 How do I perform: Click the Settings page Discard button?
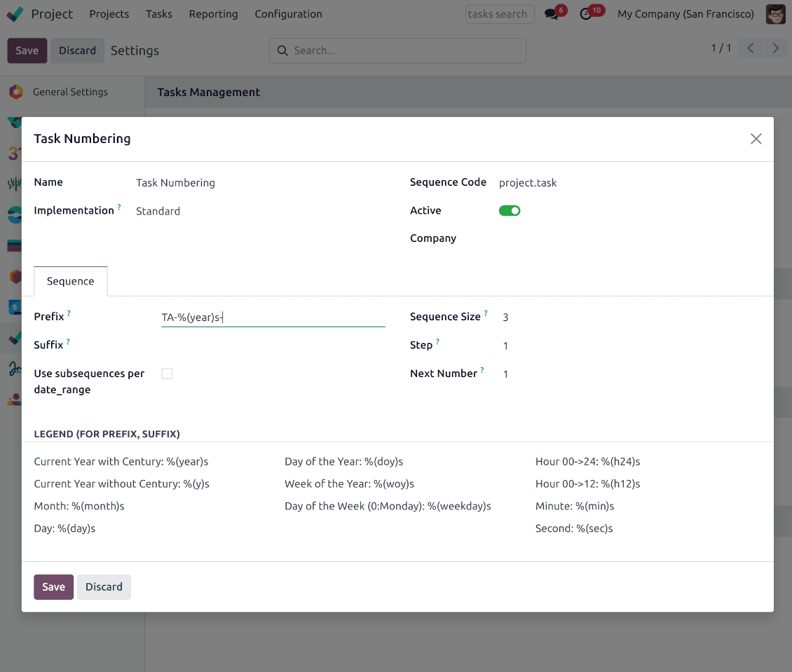77,50
